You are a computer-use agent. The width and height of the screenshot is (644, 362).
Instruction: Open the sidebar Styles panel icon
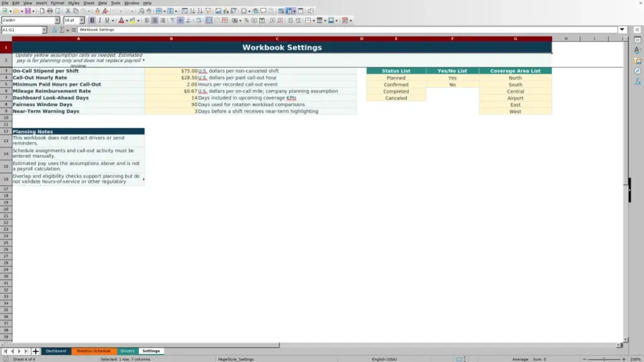coord(638,50)
